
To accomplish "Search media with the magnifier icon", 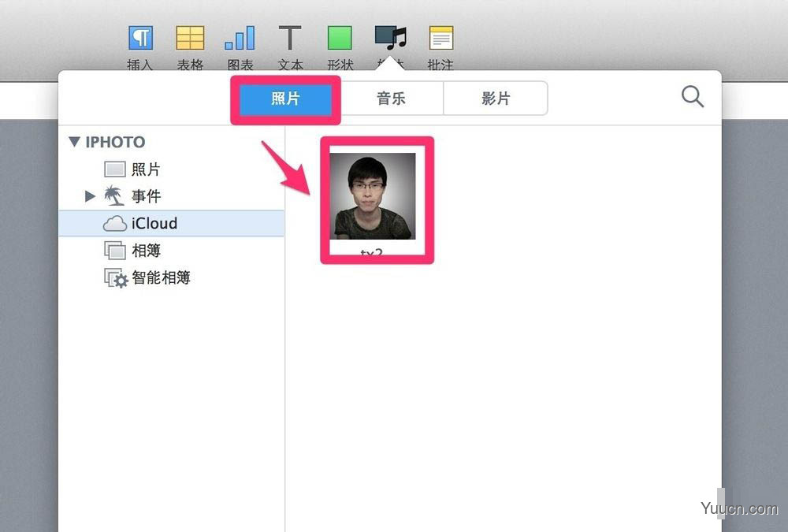I will pyautogui.click(x=693, y=96).
